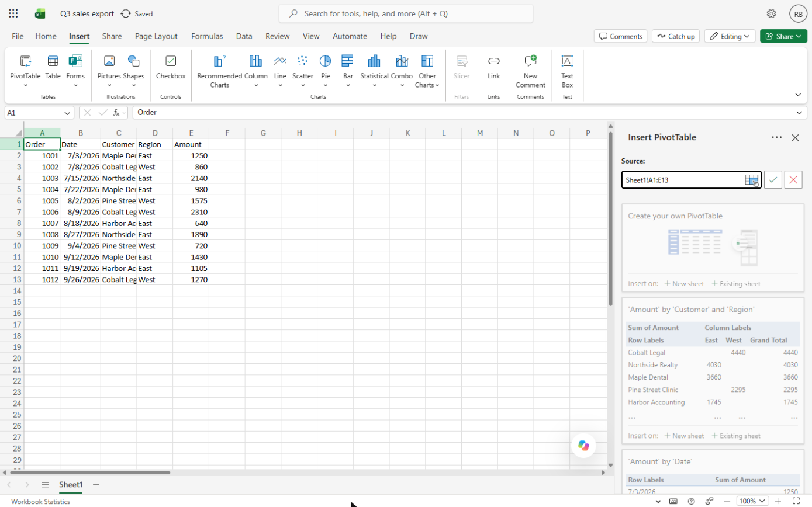The image size is (812, 507).
Task: Click the Pictures icon in Illustrations
Action: (109, 61)
